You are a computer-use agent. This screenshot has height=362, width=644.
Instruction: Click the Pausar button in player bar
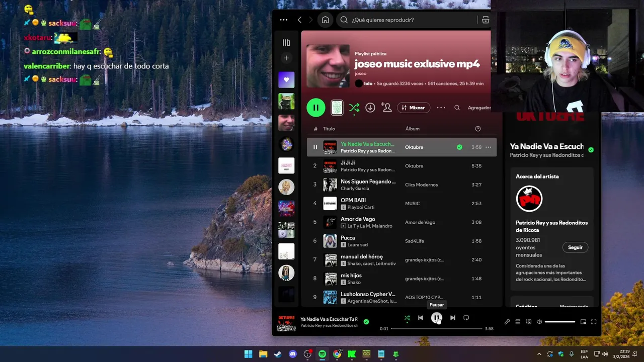436,318
